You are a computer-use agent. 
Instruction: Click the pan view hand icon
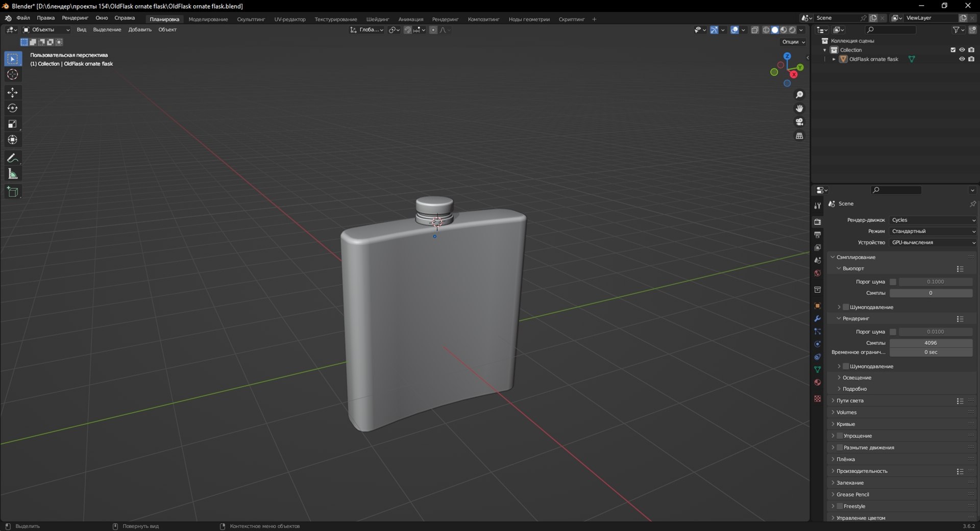coord(799,109)
